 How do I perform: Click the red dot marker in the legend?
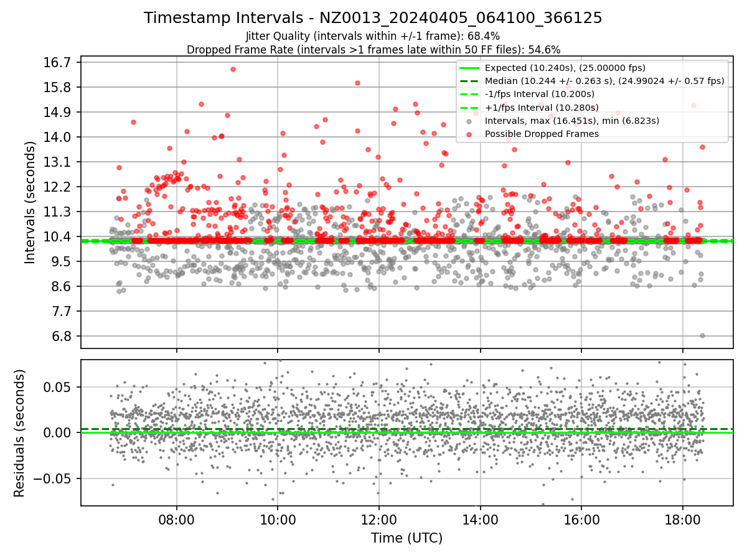[469, 134]
